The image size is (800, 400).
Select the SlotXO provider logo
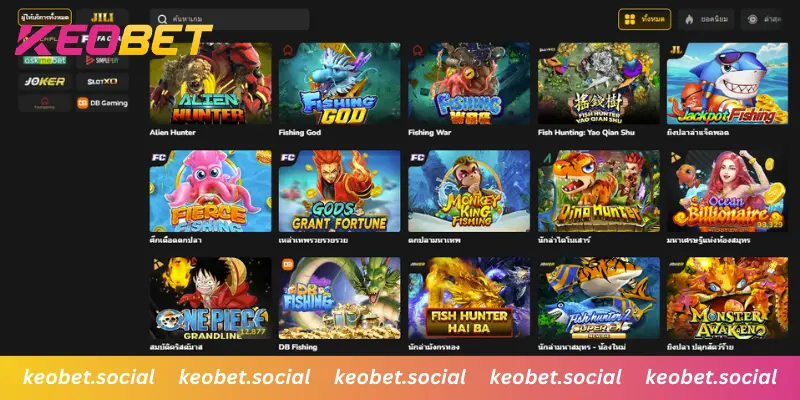click(x=103, y=82)
